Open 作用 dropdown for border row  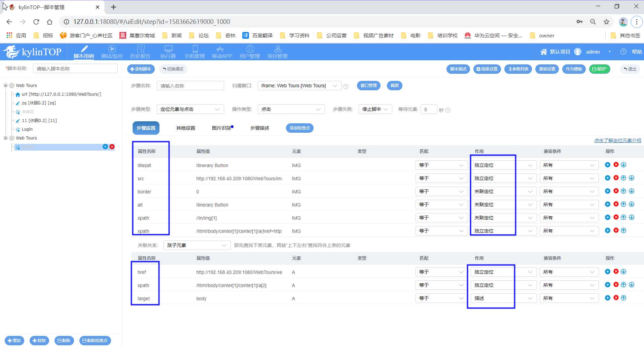(504, 191)
